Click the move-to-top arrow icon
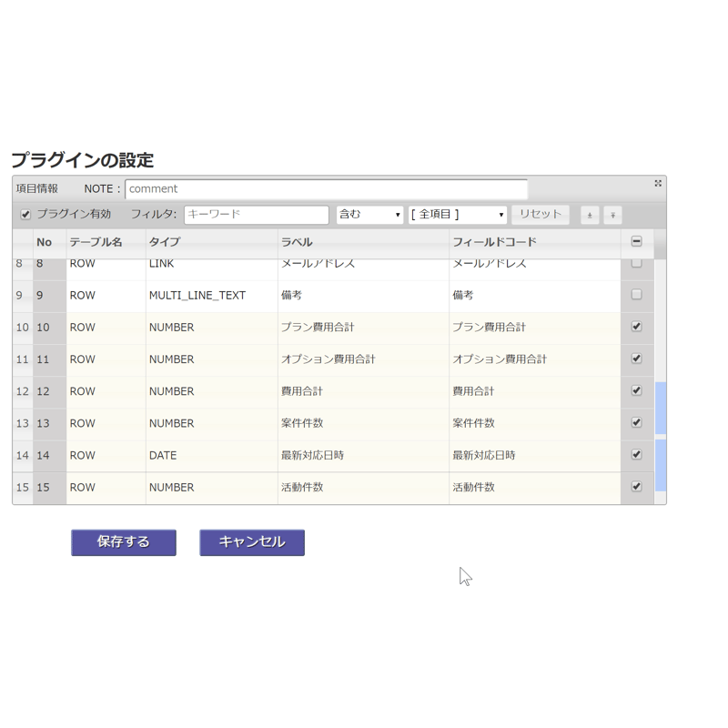 pos(591,215)
